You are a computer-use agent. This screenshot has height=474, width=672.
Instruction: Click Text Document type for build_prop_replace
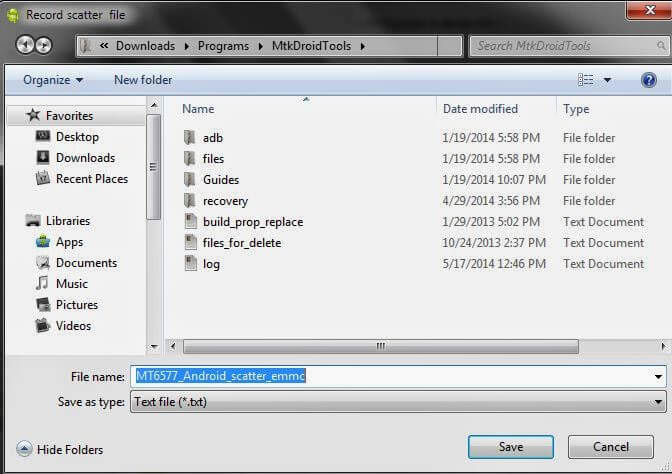(x=603, y=222)
